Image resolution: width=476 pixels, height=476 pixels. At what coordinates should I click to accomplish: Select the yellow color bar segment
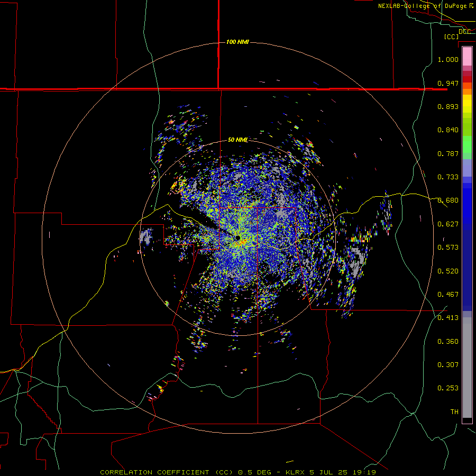[x=467, y=104]
